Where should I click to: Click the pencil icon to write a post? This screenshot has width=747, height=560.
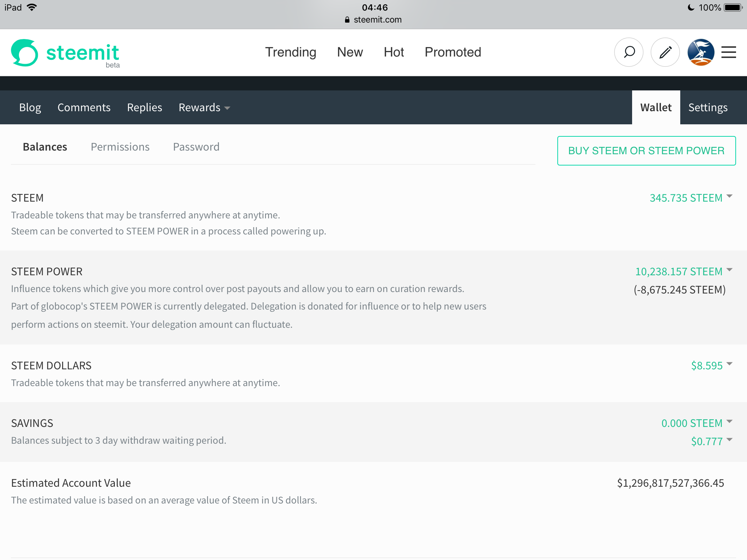coord(665,52)
